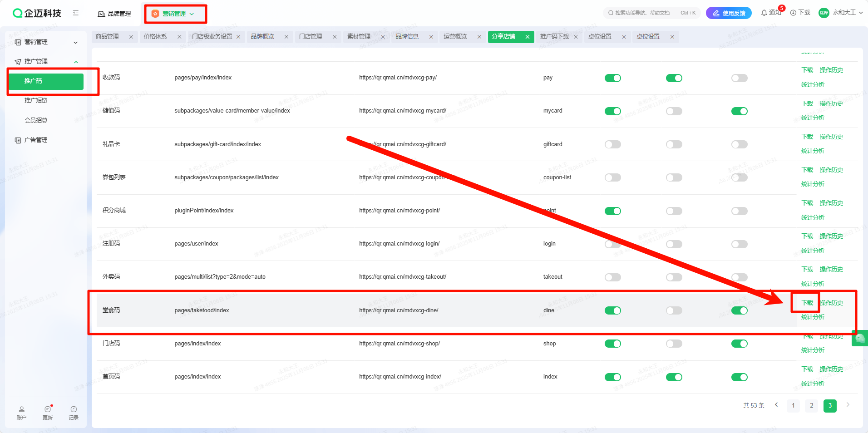The width and height of the screenshot is (868, 433).
Task: Open the 记录 records icon
Action: coord(74,413)
